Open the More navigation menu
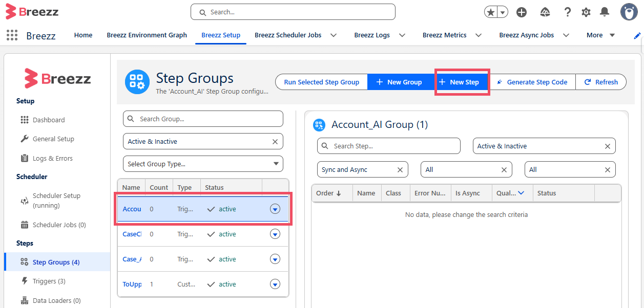 click(x=601, y=35)
